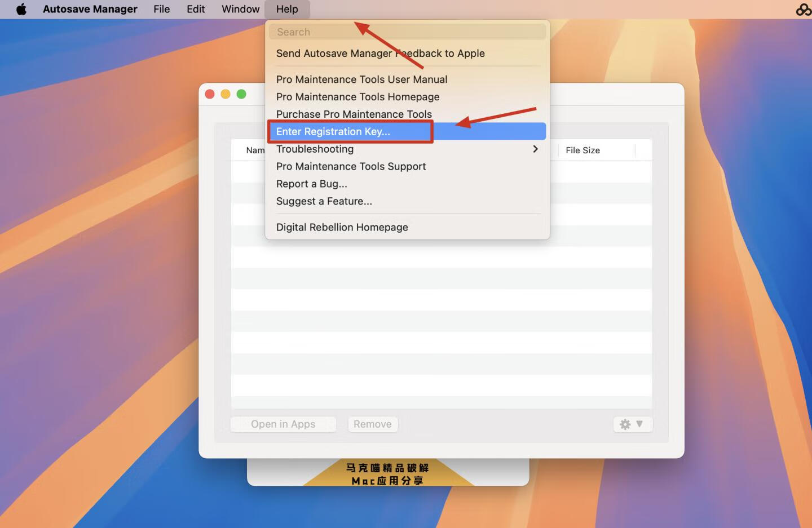Select Purchase Pro Maintenance Tools
The width and height of the screenshot is (812, 528).
pos(407,114)
